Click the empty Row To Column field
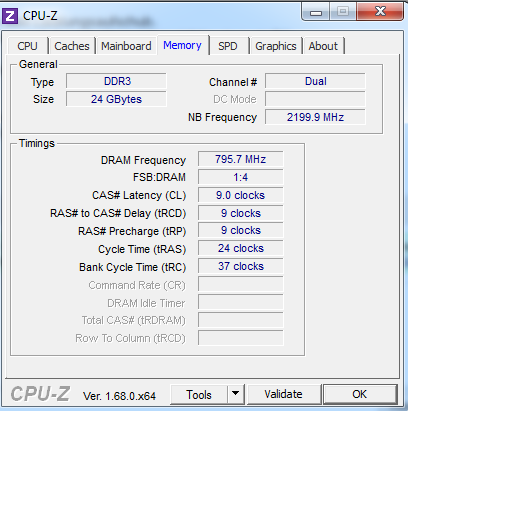The width and height of the screenshot is (510, 514). click(241, 338)
